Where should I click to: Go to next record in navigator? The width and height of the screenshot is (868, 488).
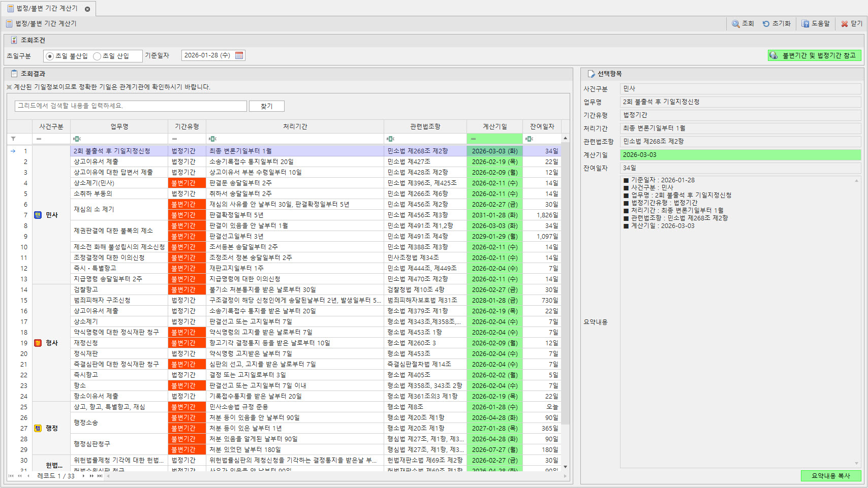(83, 476)
